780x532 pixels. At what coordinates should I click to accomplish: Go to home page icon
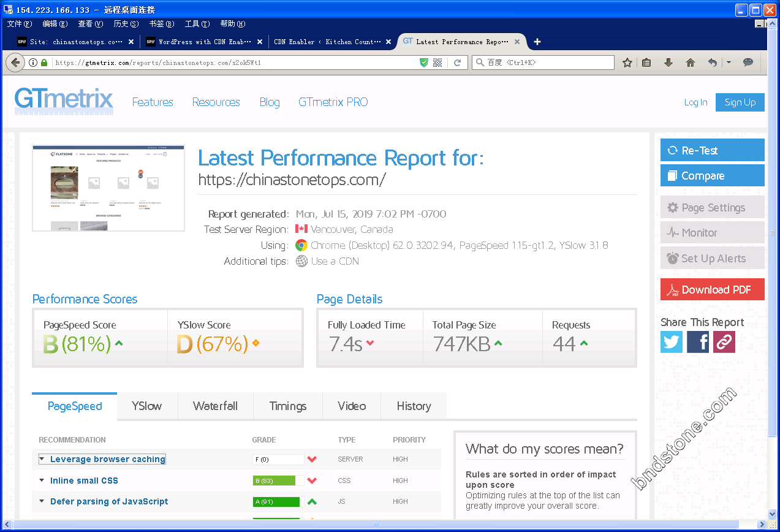point(691,63)
